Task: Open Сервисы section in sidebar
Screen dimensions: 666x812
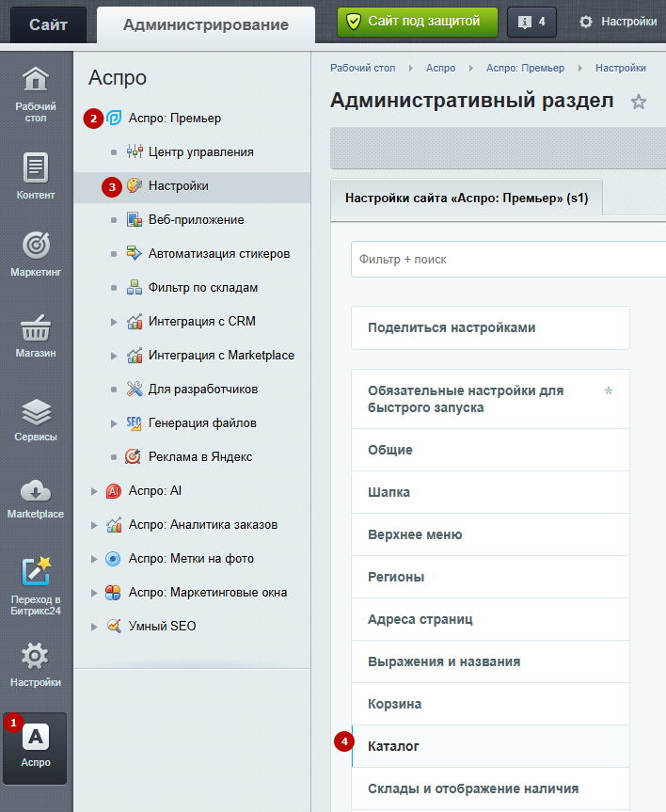Action: coord(35,420)
